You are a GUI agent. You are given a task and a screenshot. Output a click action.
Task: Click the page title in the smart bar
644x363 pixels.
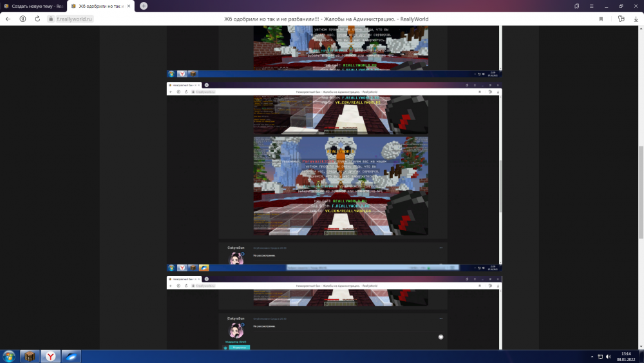(x=326, y=19)
